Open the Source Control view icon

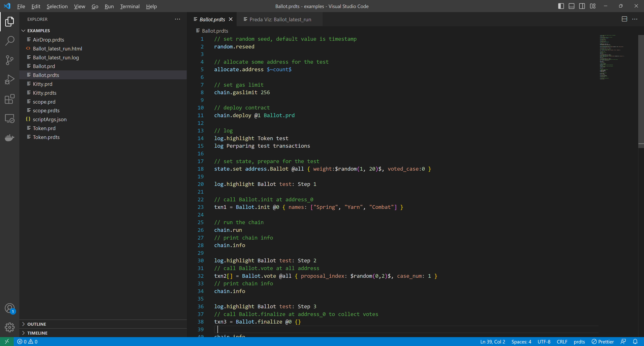[10, 60]
